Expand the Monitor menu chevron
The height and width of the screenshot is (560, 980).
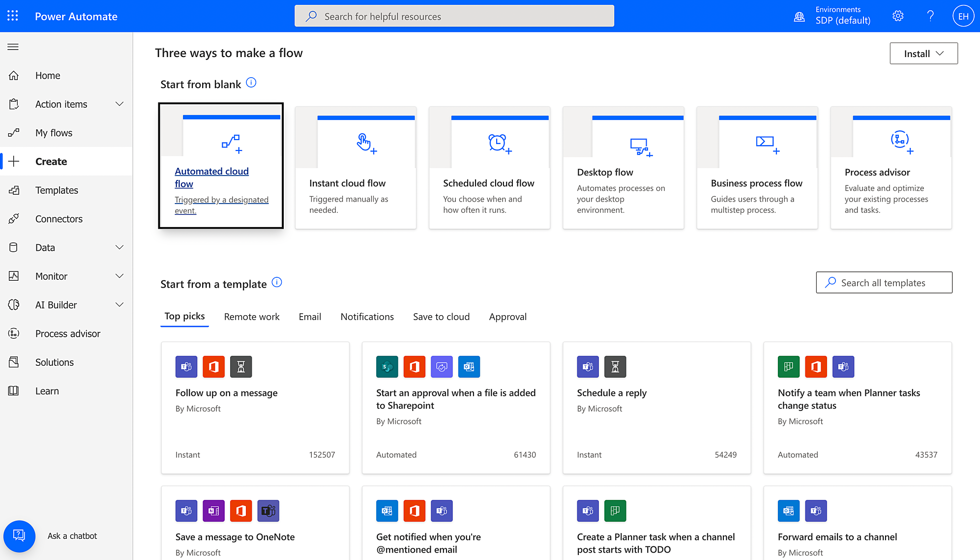pyautogui.click(x=119, y=276)
